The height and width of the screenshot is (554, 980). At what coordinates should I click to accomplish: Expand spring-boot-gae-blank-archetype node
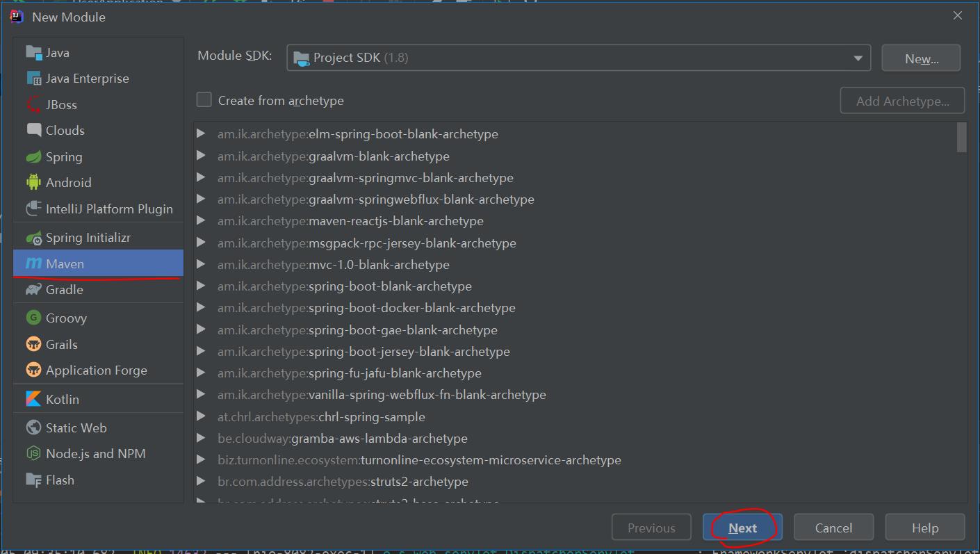click(201, 329)
